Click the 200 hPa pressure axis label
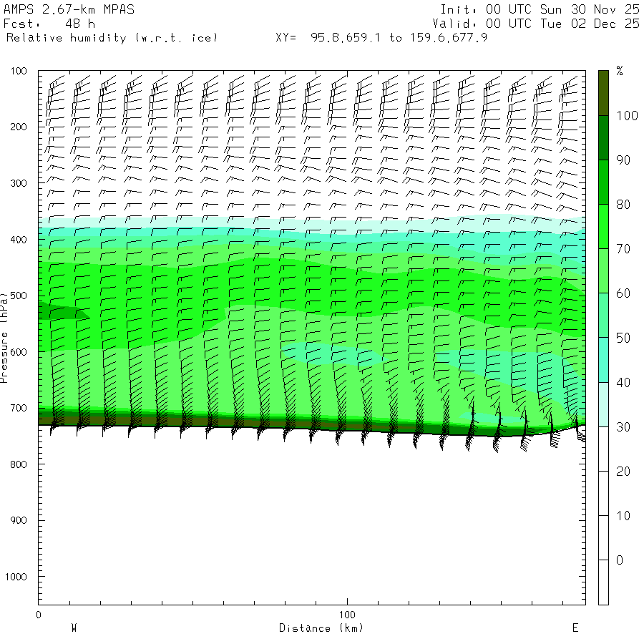This screenshot has height=644, width=644. click(19, 127)
